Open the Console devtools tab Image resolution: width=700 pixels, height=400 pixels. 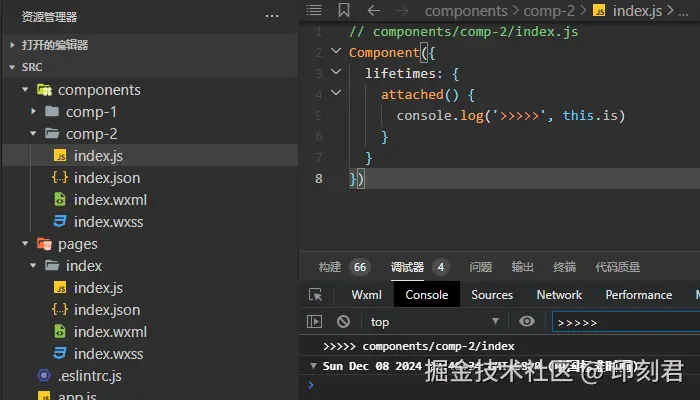click(x=427, y=295)
